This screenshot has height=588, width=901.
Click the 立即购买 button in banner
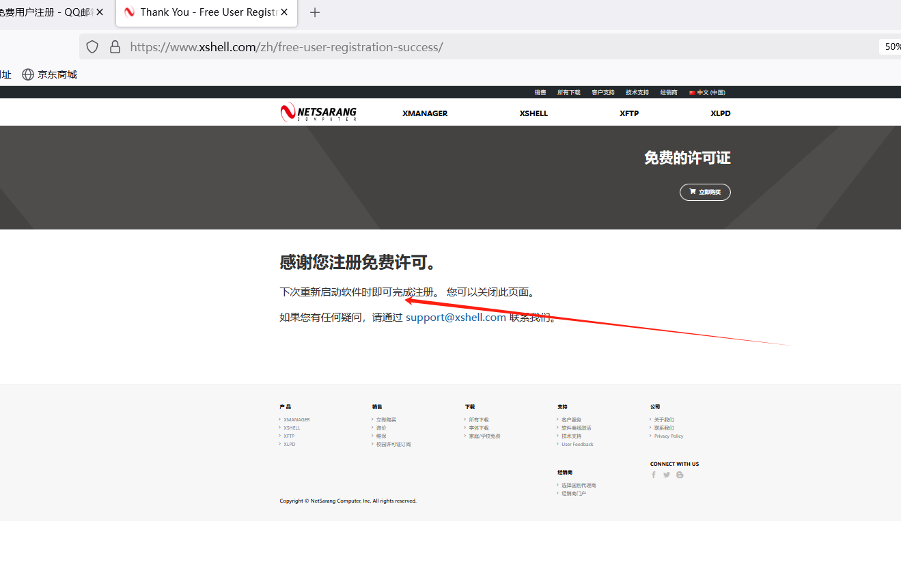pos(705,193)
